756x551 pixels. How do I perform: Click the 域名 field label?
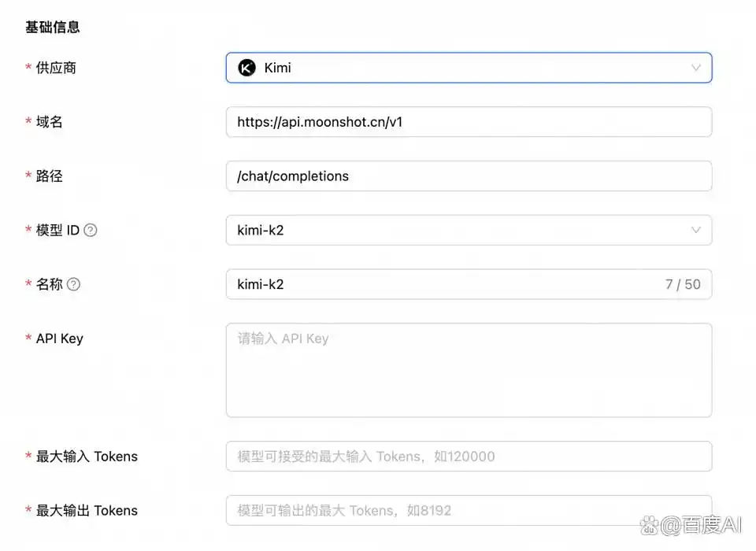(x=49, y=122)
